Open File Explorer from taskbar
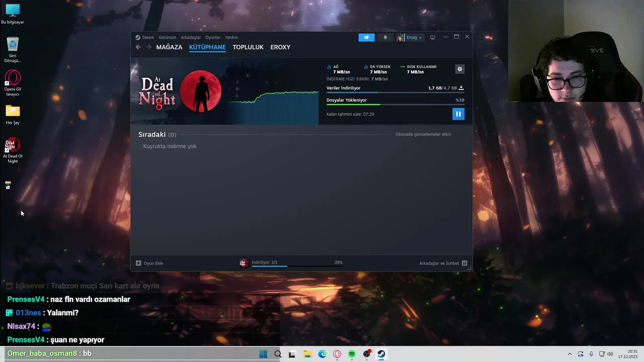Image resolution: width=644 pixels, height=362 pixels. [x=307, y=354]
